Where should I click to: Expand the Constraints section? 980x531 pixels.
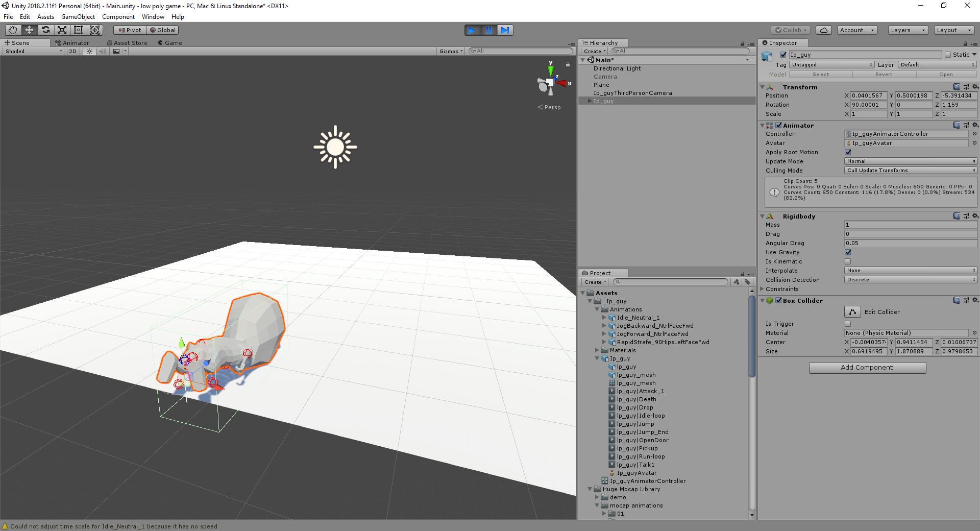pos(763,289)
